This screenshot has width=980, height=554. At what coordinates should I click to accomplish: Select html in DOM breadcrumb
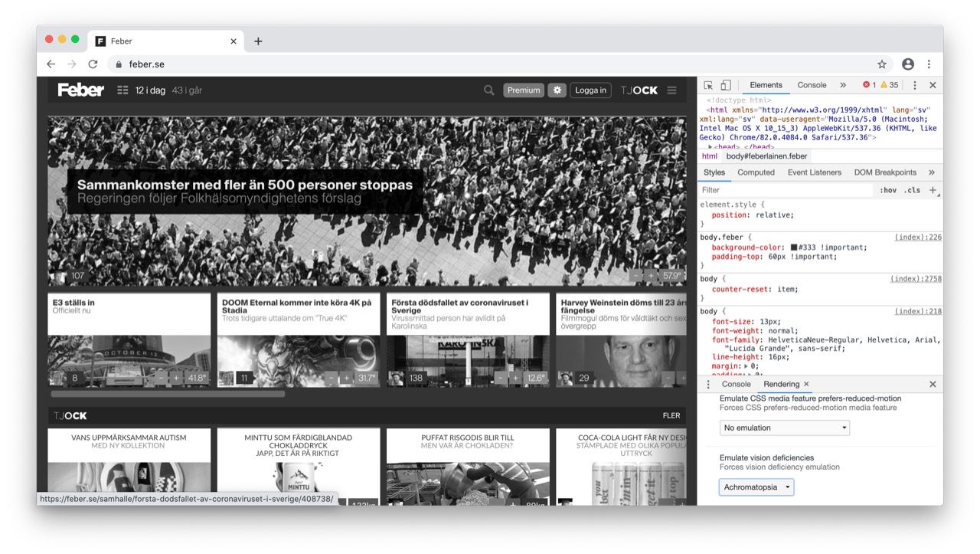coord(710,156)
